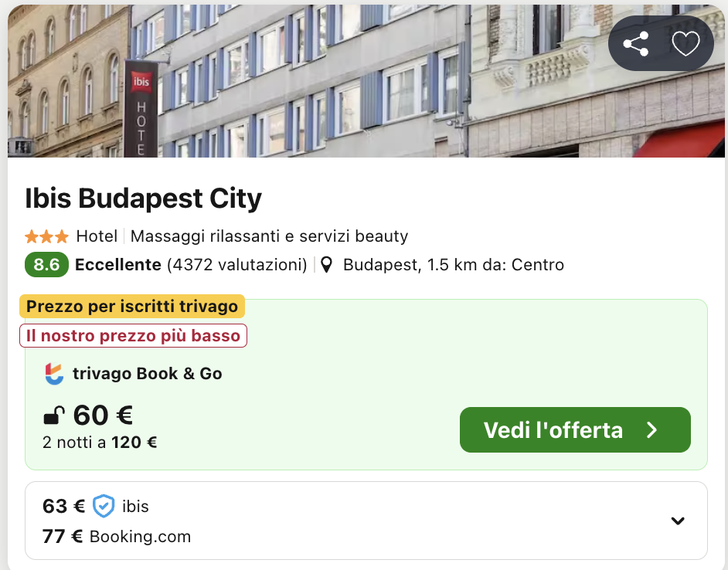Screen dimensions: 728x570
Task: Click the Budapest distance from Centro text
Action: point(453,265)
